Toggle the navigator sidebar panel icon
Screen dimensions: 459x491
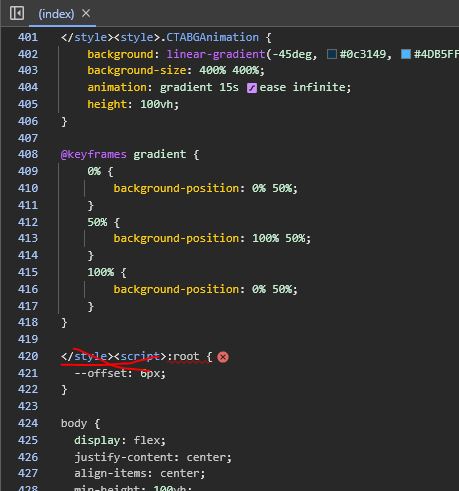tap(17, 14)
